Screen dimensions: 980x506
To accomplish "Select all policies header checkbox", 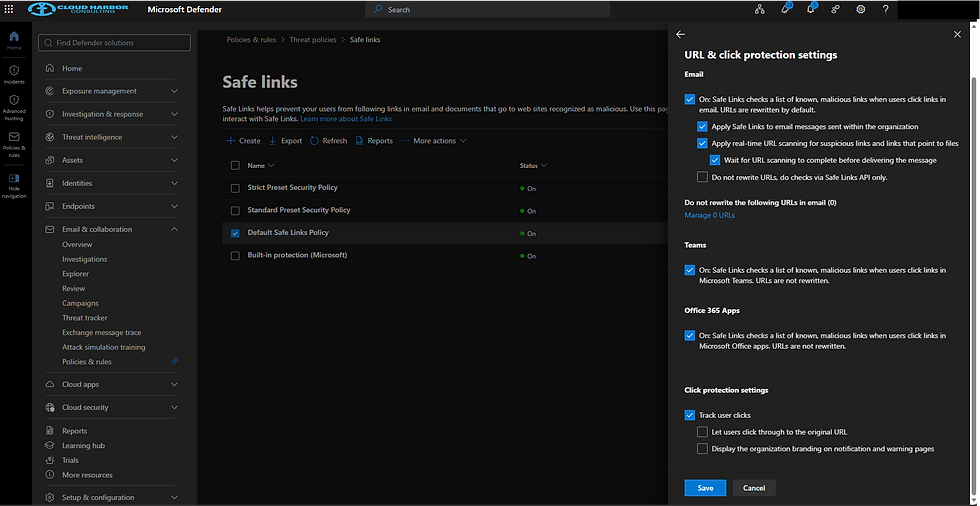I will pyautogui.click(x=235, y=166).
